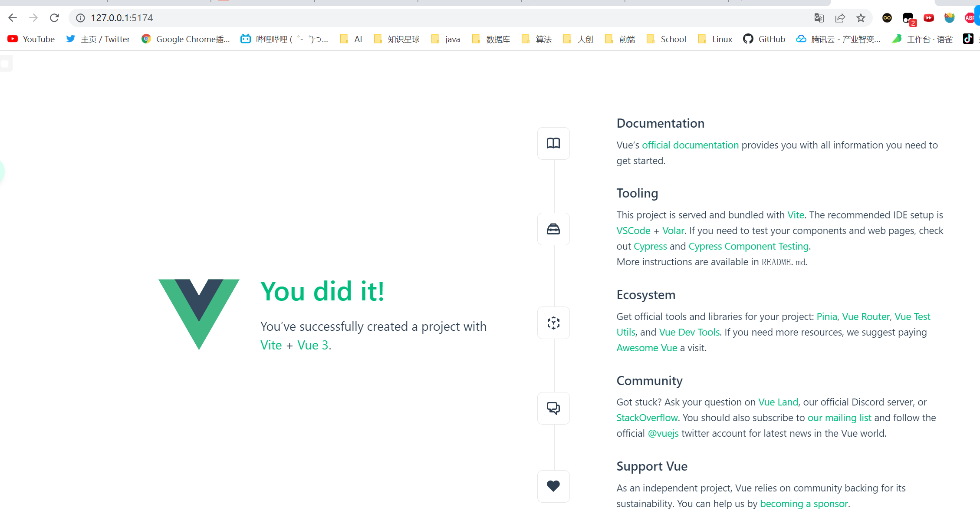Open the Linux bookmark folder
This screenshot has width=980, height=524.
715,39
